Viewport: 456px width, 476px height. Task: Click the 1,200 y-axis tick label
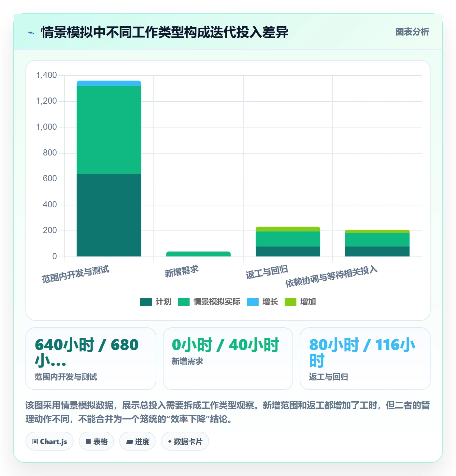(46, 101)
